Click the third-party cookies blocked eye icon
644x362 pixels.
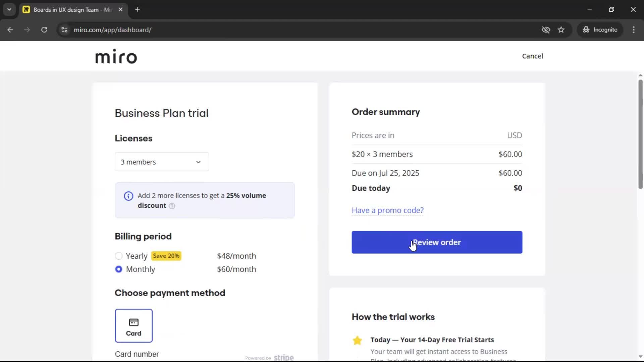(x=546, y=30)
